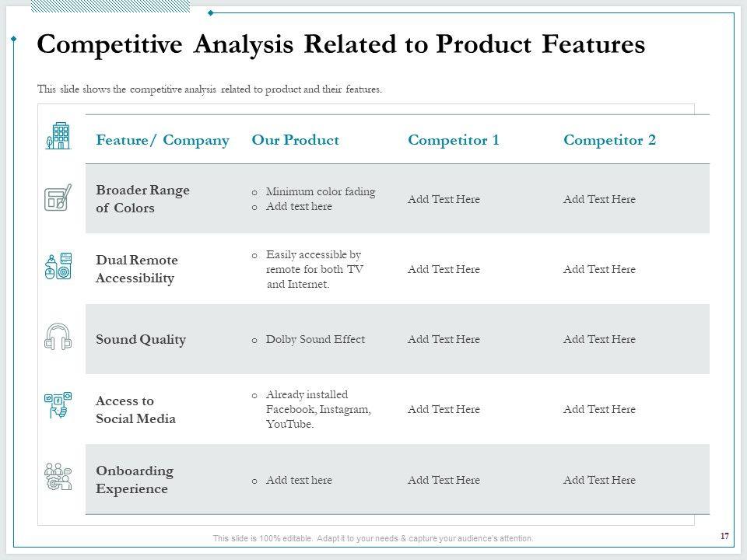747x560 pixels.
Task: Select the Competitor 1 column header
Action: 454,140
